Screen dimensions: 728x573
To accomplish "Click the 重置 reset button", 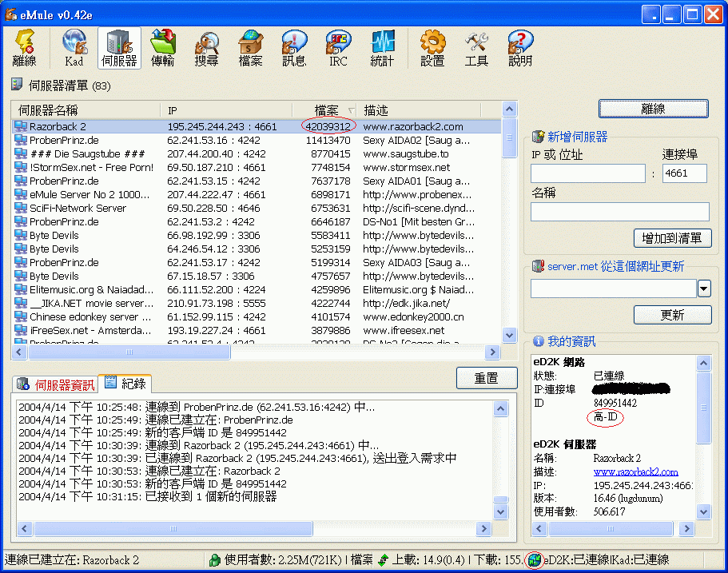I will coord(487,378).
